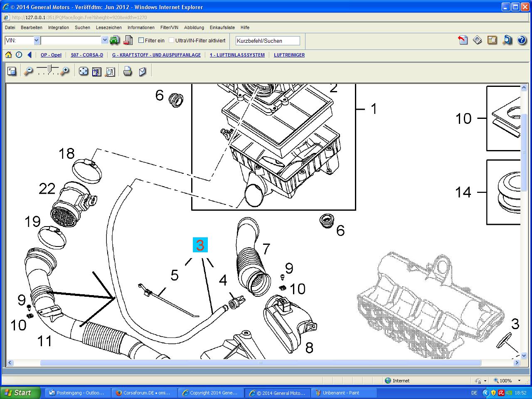
Task: Click the green car vehicle icon
Action: (115, 40)
